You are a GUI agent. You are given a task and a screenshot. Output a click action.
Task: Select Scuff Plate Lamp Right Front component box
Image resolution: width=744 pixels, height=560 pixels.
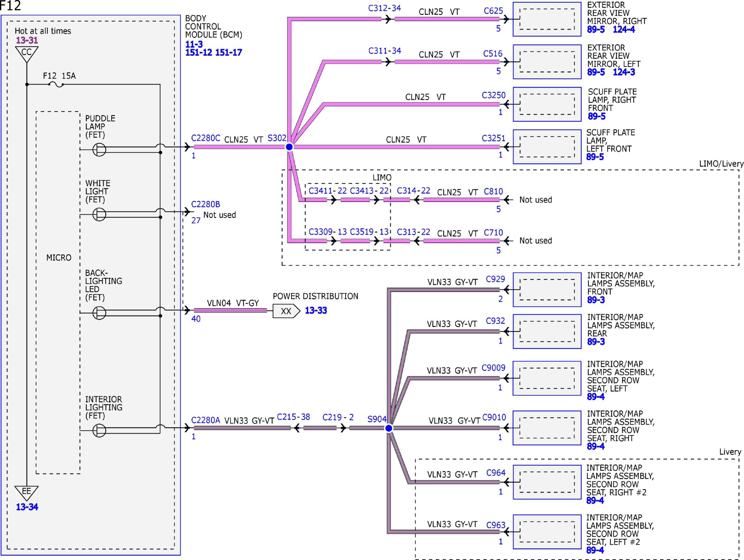tap(547, 104)
